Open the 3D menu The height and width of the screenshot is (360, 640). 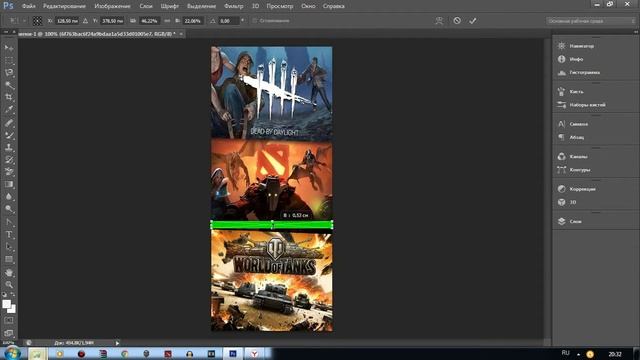coord(255,6)
